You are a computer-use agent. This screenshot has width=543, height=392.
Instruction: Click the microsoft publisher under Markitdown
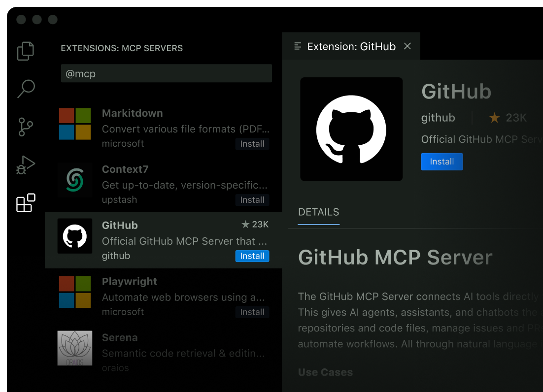[123, 144]
